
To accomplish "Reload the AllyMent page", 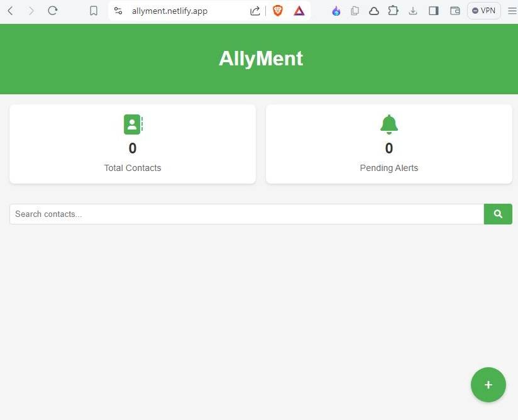I will tap(53, 10).
